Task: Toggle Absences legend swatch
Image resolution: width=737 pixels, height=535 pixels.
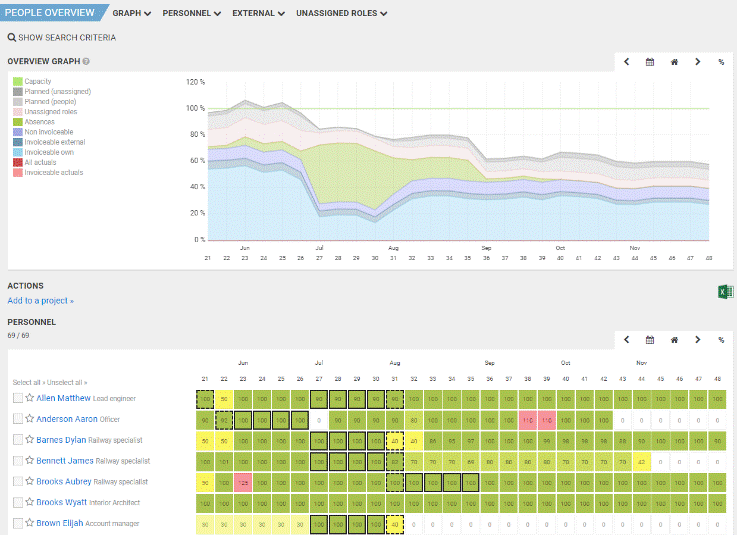Action: [18, 122]
